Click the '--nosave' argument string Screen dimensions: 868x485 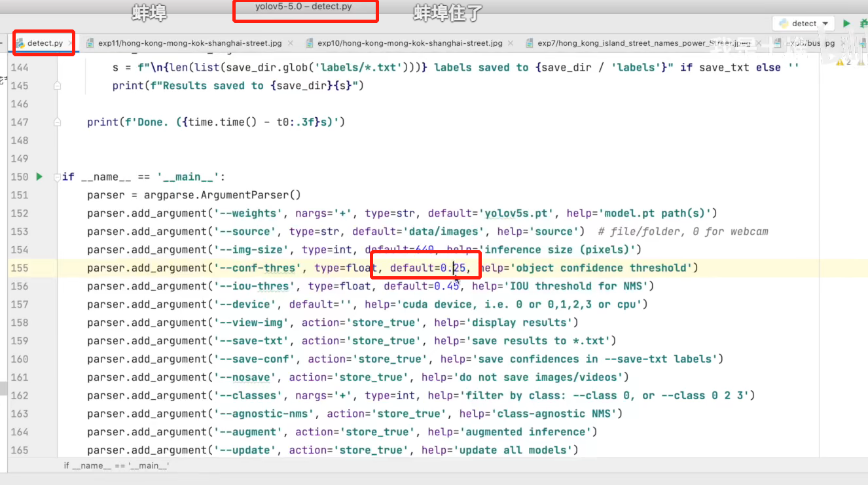(x=248, y=378)
